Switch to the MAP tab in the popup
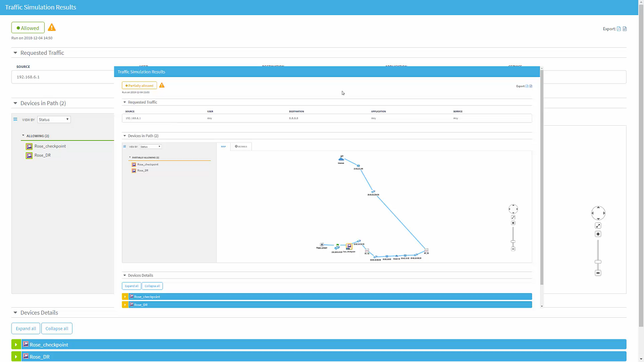The image size is (644, 362). tap(223, 146)
